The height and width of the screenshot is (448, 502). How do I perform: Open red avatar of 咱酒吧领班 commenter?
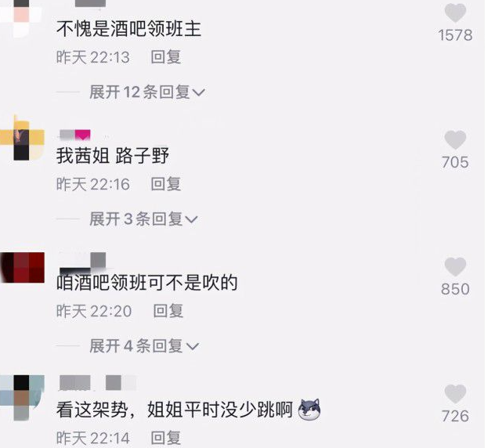(x=23, y=267)
